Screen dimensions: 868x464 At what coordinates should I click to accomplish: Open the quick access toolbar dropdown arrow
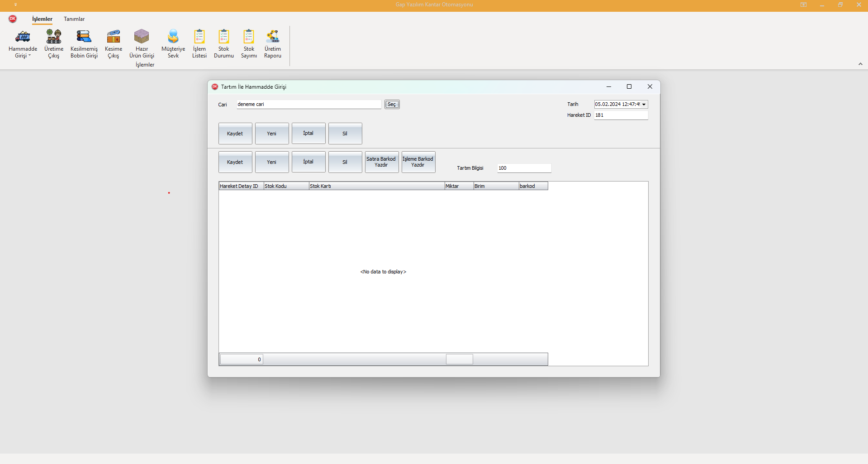[x=15, y=5]
